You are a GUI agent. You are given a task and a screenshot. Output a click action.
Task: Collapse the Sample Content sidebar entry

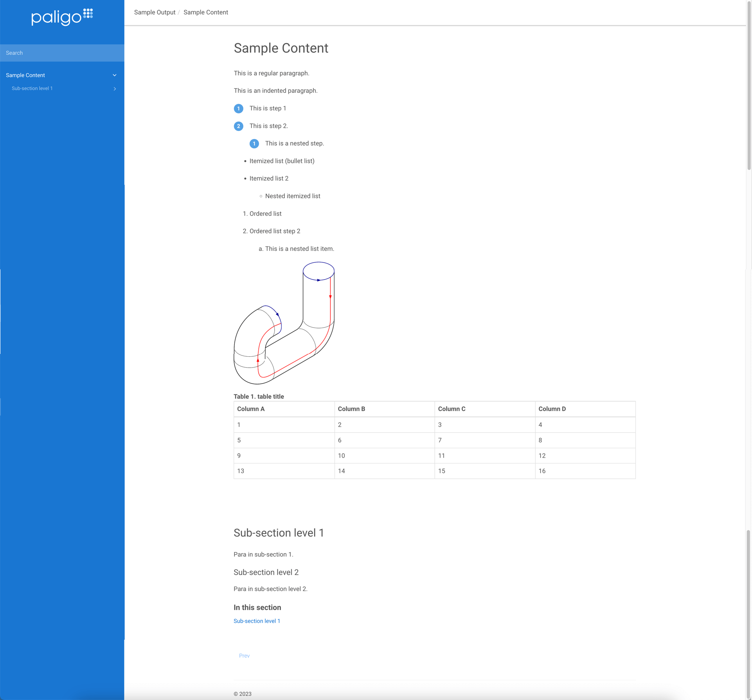[115, 75]
